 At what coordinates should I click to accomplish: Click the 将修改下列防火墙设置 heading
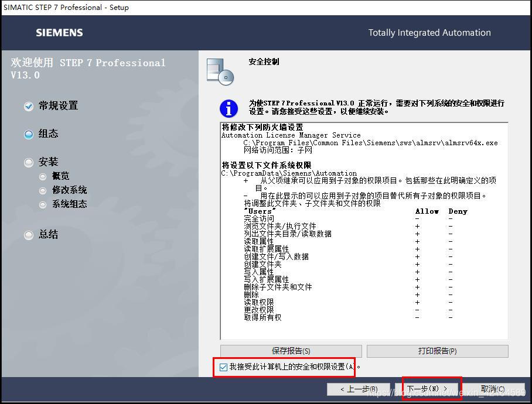point(262,127)
